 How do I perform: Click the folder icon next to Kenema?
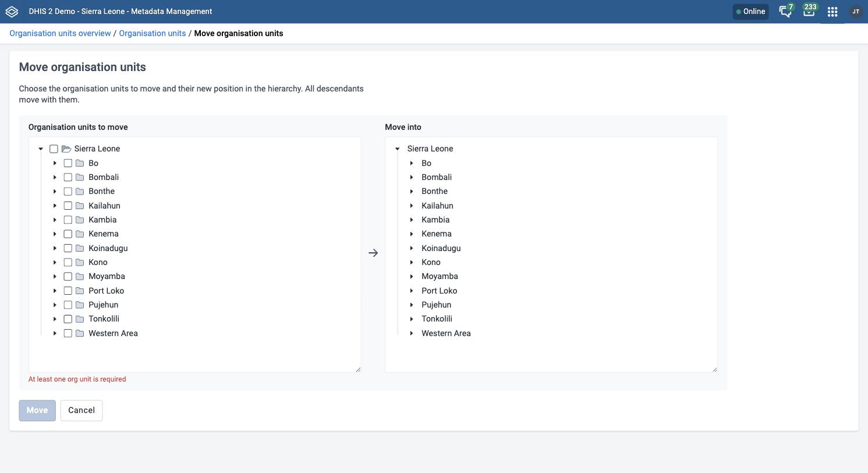pyautogui.click(x=80, y=234)
